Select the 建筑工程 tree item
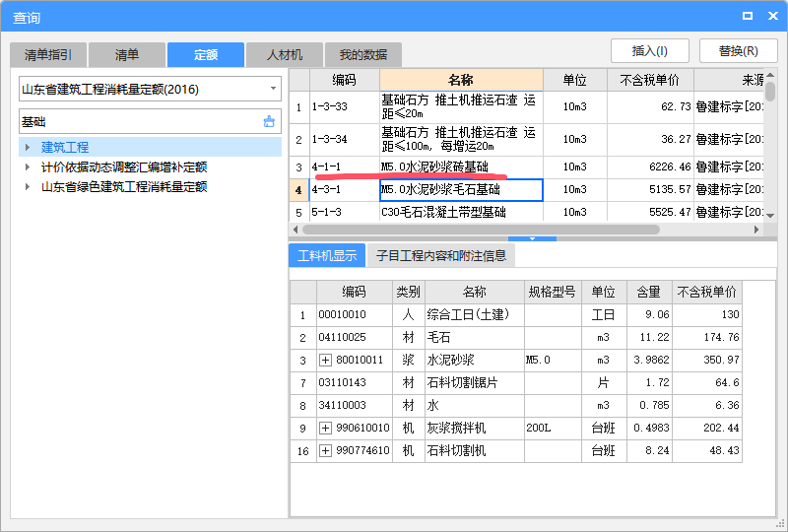Viewport: 788px width, 532px height. 65,148
